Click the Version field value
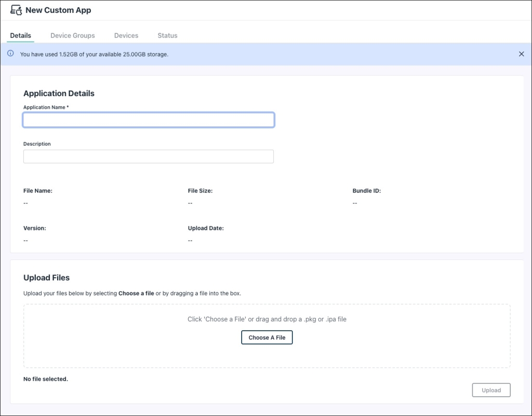Viewport: 532px width, 416px height. coord(25,240)
